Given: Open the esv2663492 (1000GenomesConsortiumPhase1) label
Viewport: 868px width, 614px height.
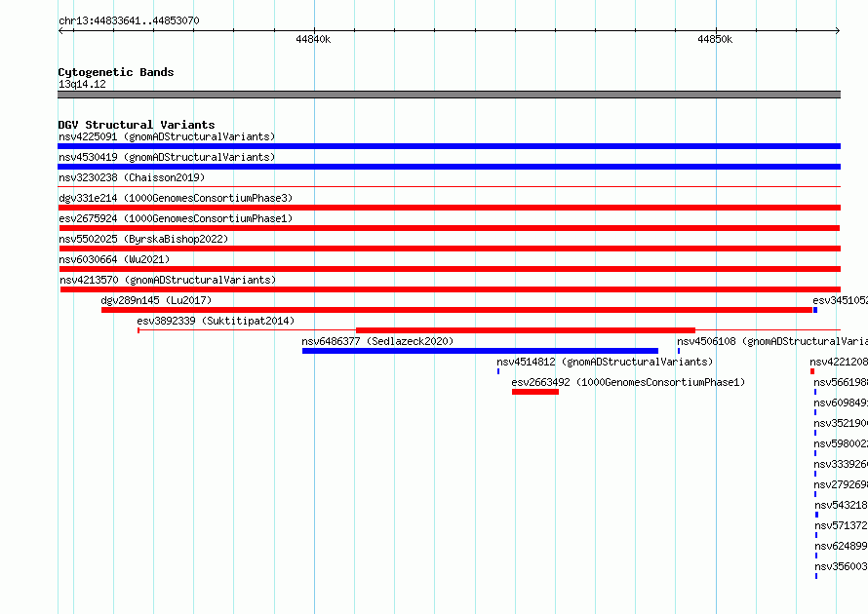Looking at the screenshot, I should 628,382.
